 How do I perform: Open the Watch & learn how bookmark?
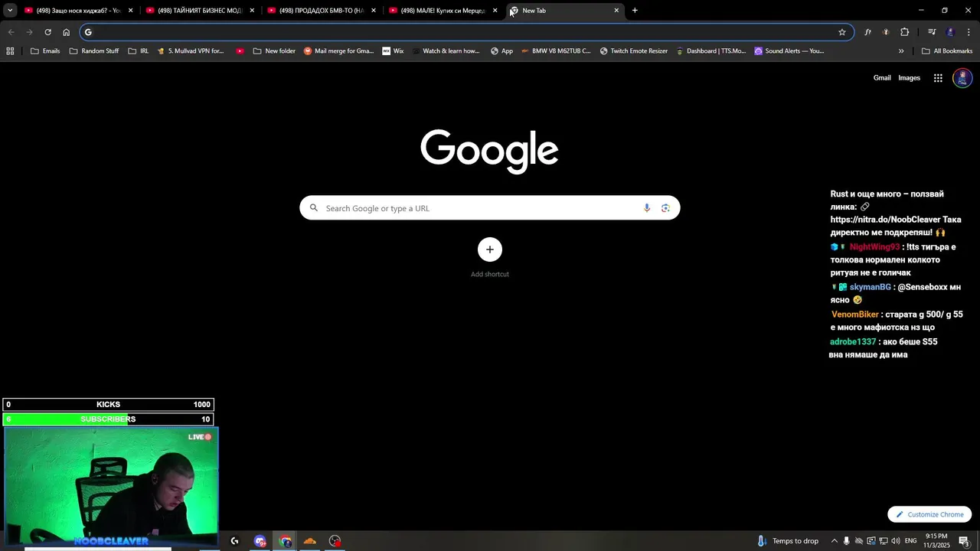coord(445,51)
